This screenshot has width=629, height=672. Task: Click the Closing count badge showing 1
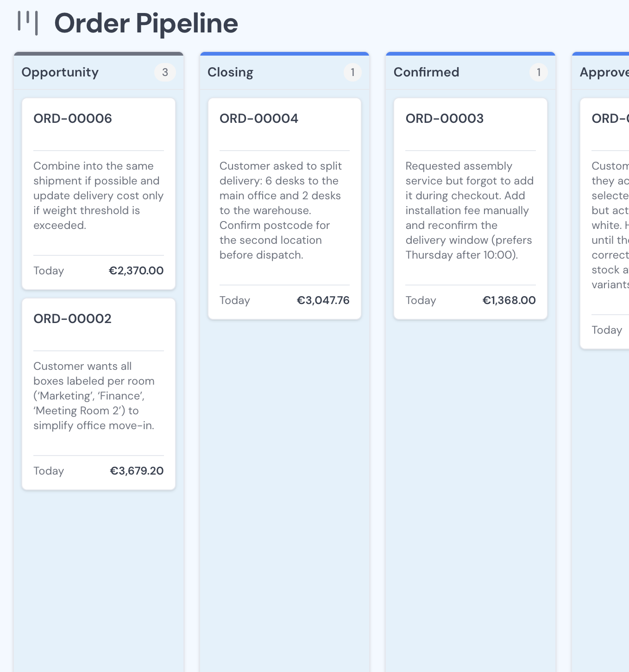[352, 72]
